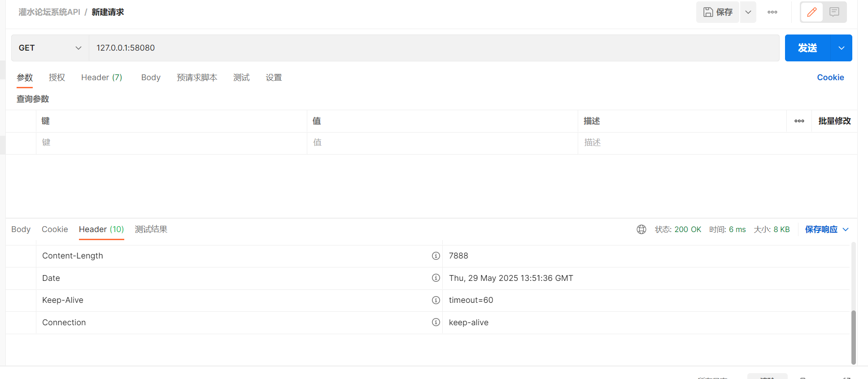
Task: Switch to the 授权 tab
Action: pyautogui.click(x=57, y=78)
